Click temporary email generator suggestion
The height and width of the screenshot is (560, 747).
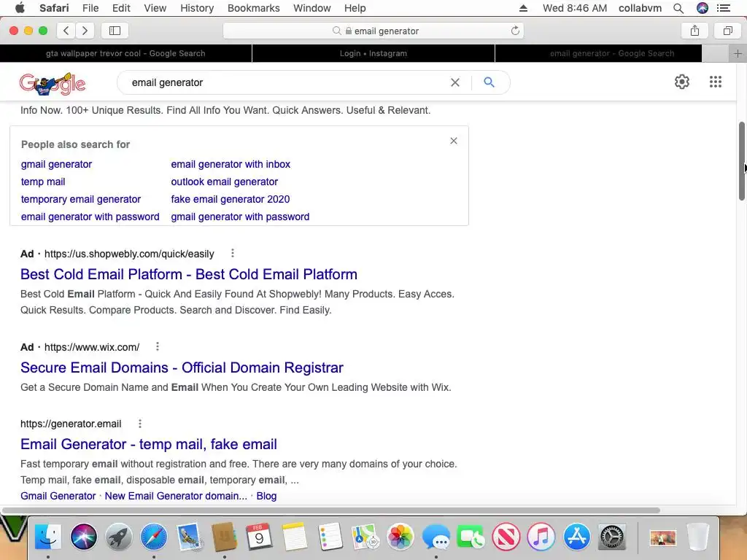(81, 200)
